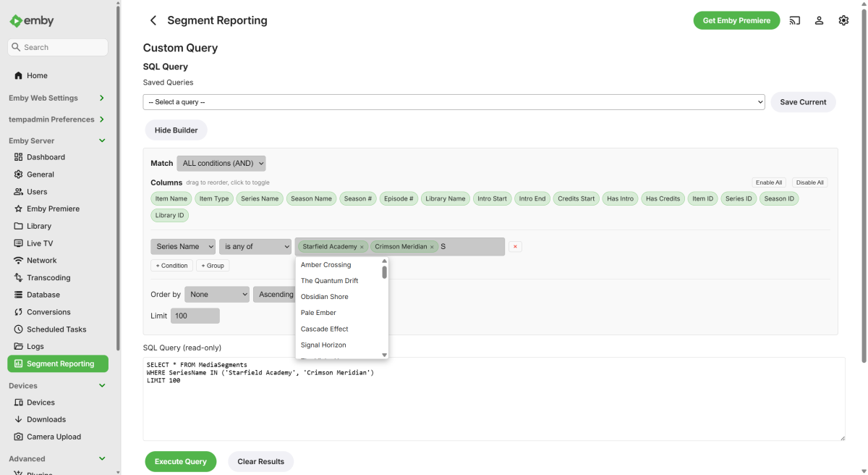Click the back arrow beside Segment Reporting
Viewport: 868px width, 475px height.
pyautogui.click(x=153, y=20)
